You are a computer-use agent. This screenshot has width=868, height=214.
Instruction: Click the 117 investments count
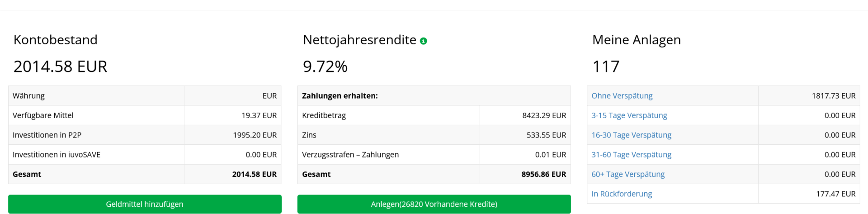(x=606, y=67)
